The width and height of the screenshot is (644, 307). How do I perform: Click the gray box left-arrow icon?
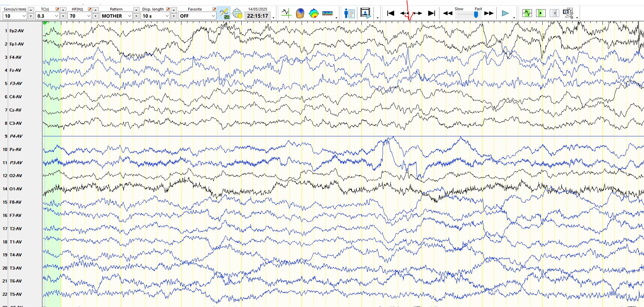(x=554, y=13)
